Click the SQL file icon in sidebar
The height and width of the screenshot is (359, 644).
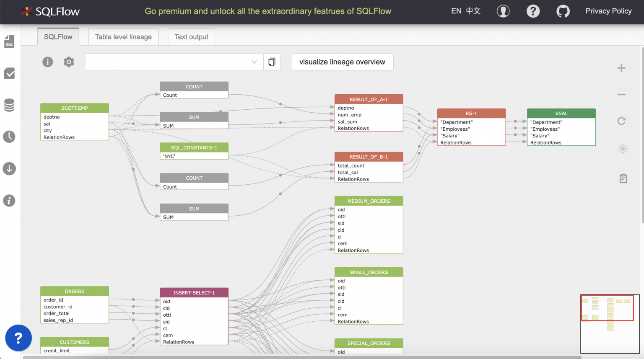pos(9,42)
